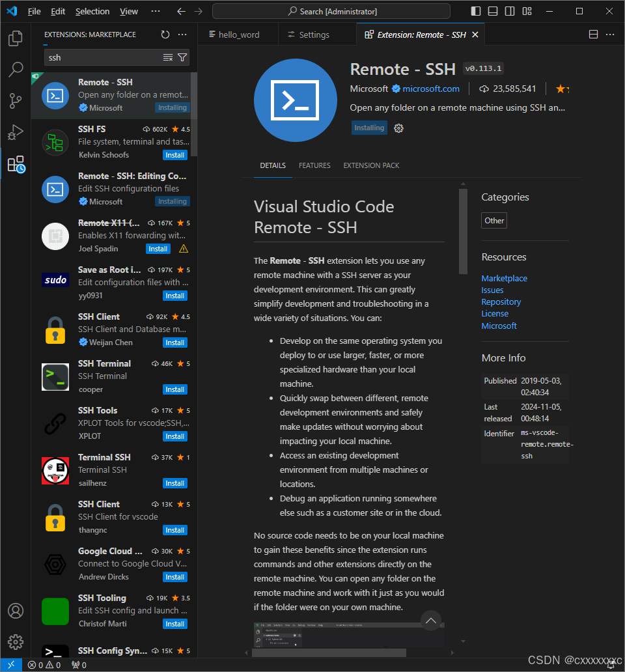The width and height of the screenshot is (625, 672).
Task: Click the extension list vertical scrollbar
Action: coord(194,115)
